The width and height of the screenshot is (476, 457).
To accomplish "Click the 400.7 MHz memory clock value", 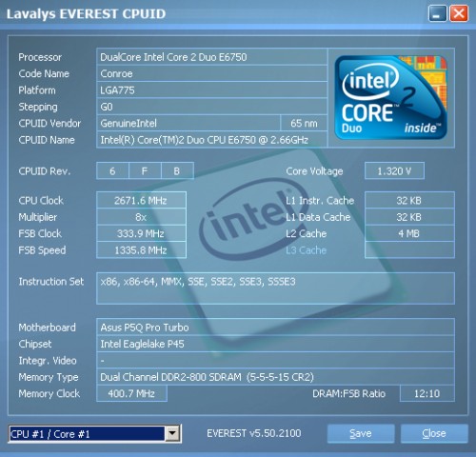I will pos(131,393).
